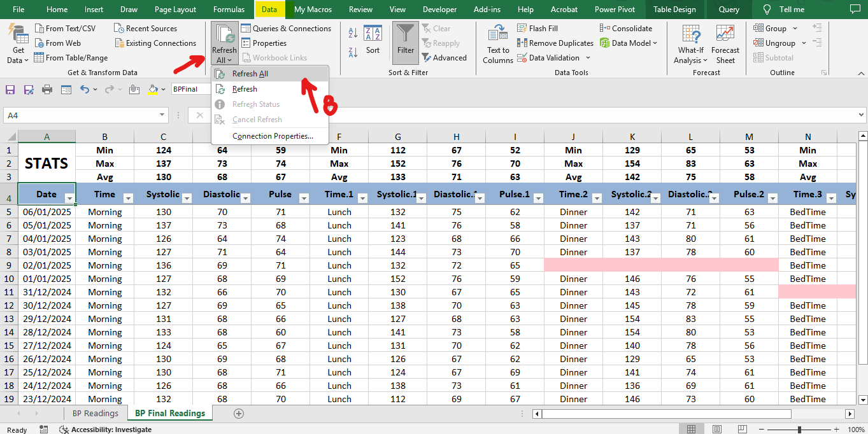
Task: Open the Query ribbon tab
Action: tap(729, 10)
